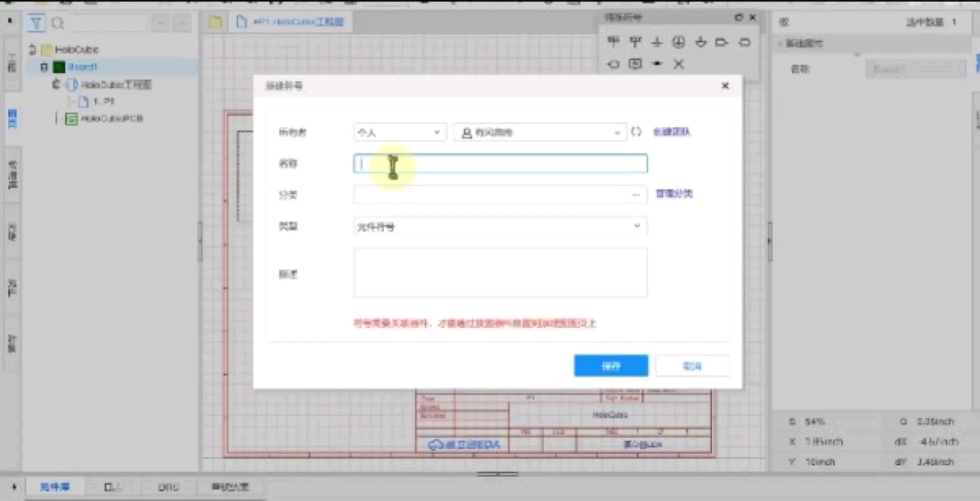The height and width of the screenshot is (501, 980).
Task: Select the screen-shaped symbol in floating toolbar
Action: tap(635, 64)
